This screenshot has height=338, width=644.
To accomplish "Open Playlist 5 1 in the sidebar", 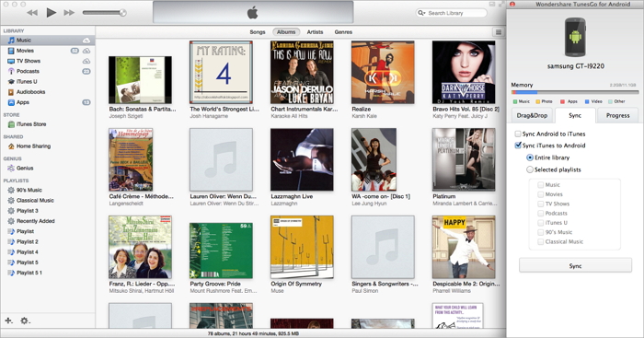I will point(47,273).
